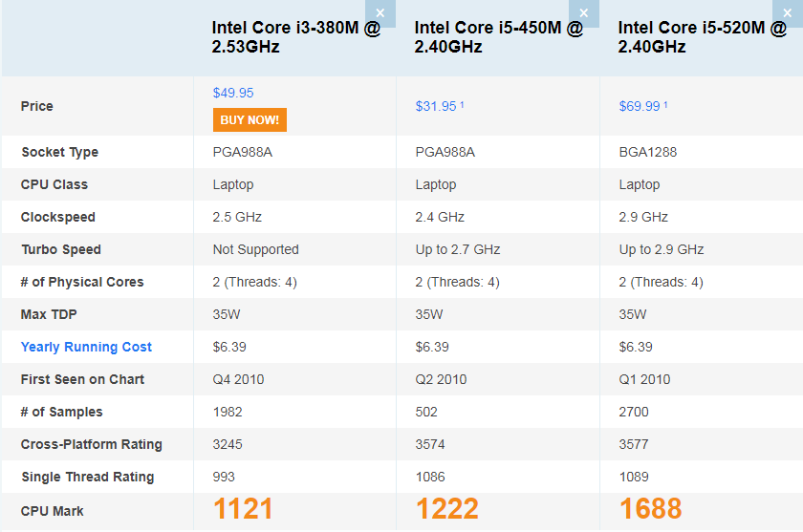Click the 1121 CPU Mark score
803x532 pixels.
click(x=244, y=510)
